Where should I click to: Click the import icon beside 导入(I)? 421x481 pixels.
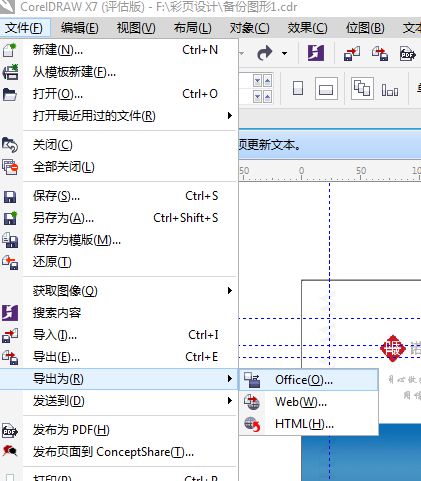coord(10,335)
